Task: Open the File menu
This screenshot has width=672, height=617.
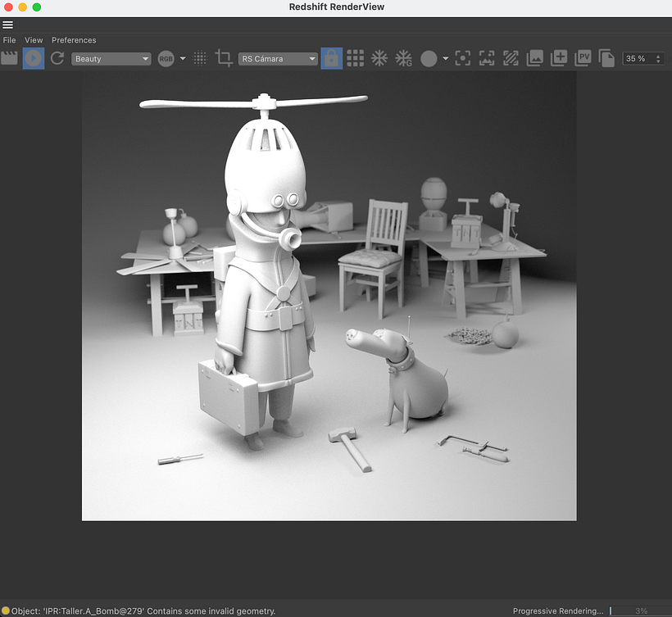Action: point(10,40)
